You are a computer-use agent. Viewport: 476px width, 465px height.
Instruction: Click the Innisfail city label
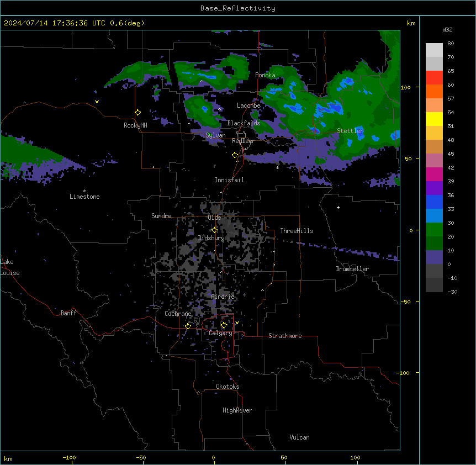click(229, 180)
